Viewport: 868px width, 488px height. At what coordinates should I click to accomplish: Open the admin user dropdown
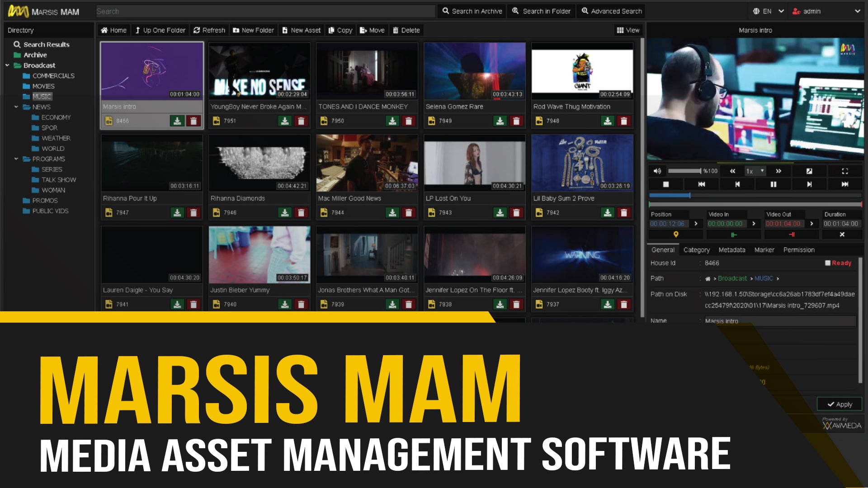[826, 11]
